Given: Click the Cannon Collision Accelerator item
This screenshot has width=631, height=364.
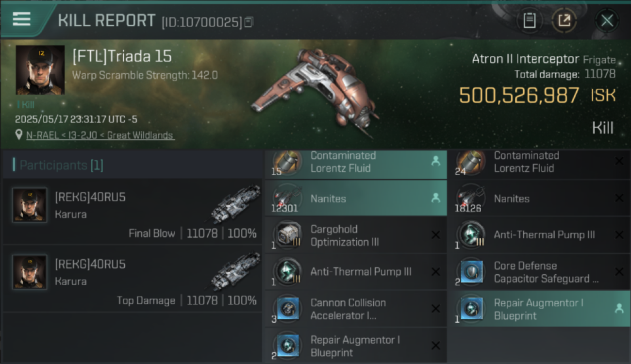Looking at the screenshot, I should 356,309.
